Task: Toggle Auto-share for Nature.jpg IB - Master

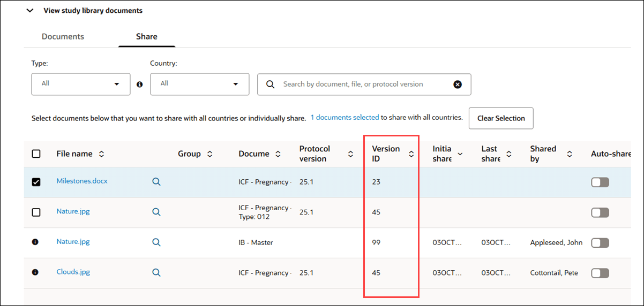Action: coord(600,243)
